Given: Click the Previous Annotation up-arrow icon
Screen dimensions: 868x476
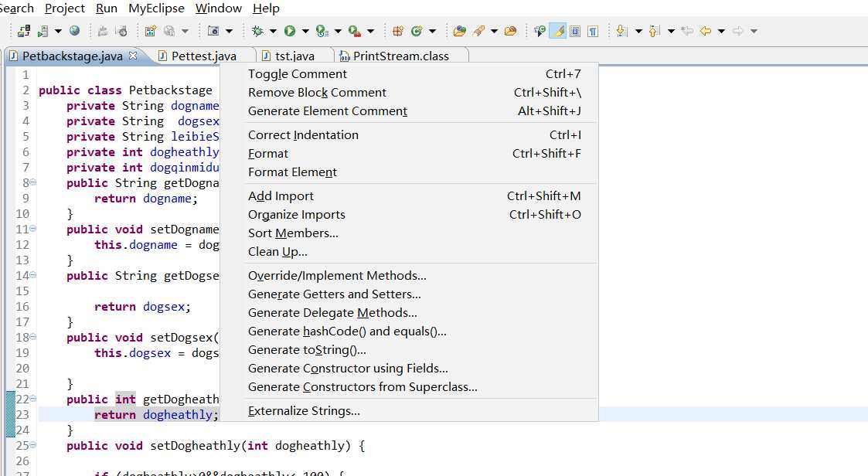Looking at the screenshot, I should [655, 31].
